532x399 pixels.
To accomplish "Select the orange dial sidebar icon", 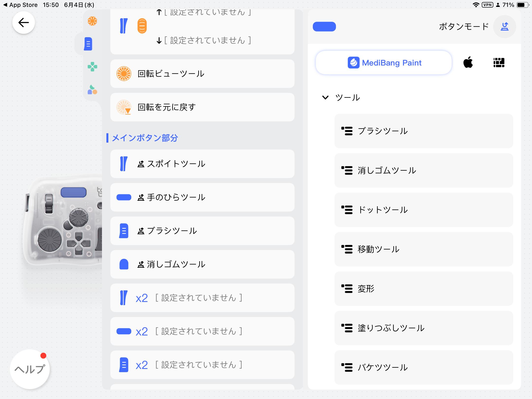I will coord(92,21).
